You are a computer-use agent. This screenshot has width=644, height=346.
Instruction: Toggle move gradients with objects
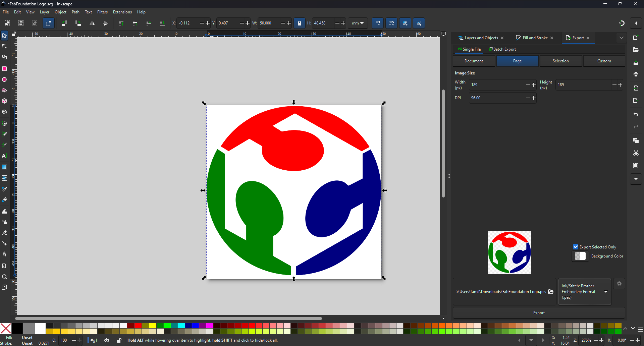[405, 23]
